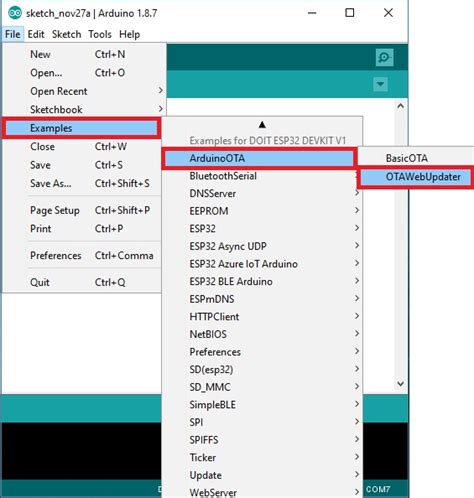Open the Help menu
Viewport: 474px width, 498px height.
pos(129,34)
